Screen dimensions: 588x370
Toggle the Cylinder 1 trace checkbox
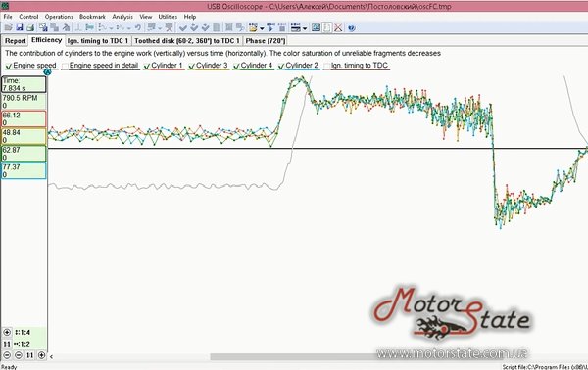tap(147, 67)
